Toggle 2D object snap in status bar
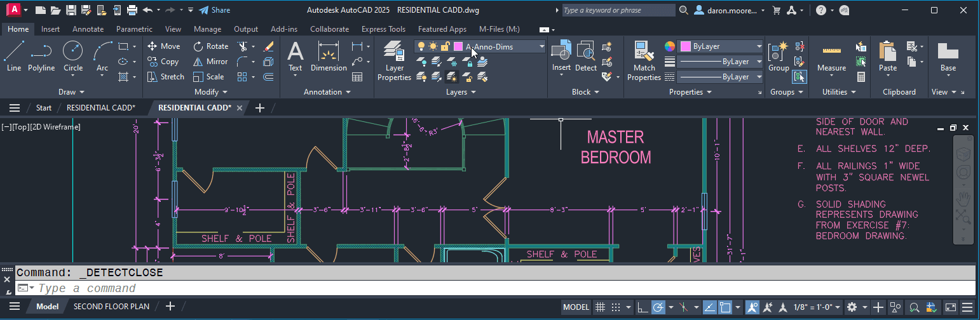 click(725, 307)
